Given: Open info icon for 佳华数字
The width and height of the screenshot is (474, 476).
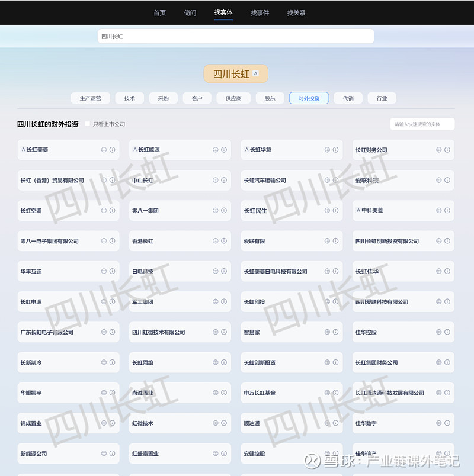Looking at the screenshot, I should click(447, 423).
